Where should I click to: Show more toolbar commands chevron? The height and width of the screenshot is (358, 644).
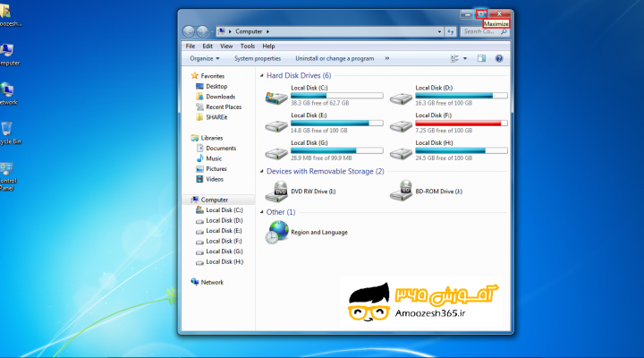tap(387, 58)
